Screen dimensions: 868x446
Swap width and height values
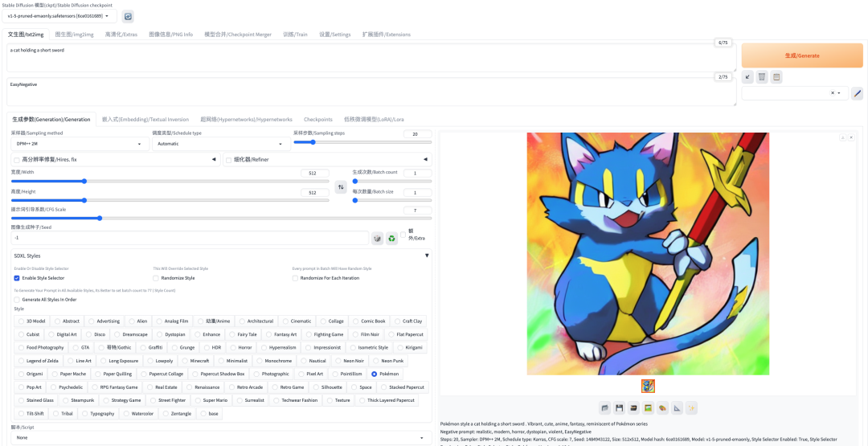(x=342, y=187)
